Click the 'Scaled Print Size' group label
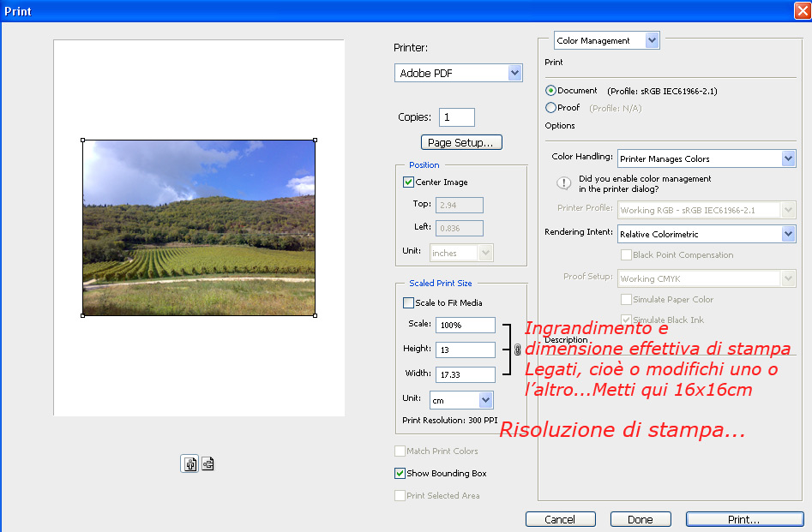 click(440, 283)
